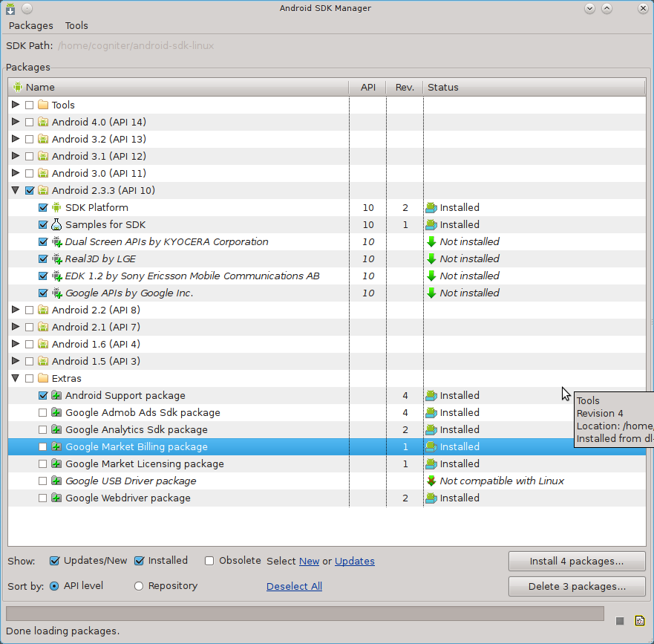Expand the Android 3.1 (API 12) node

(x=16, y=156)
